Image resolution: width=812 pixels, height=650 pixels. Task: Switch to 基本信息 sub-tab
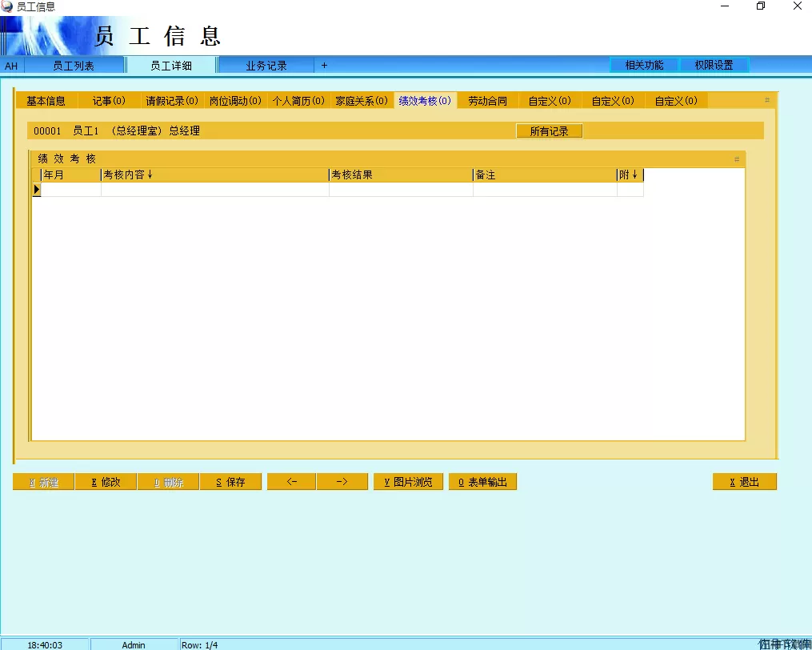(46, 101)
